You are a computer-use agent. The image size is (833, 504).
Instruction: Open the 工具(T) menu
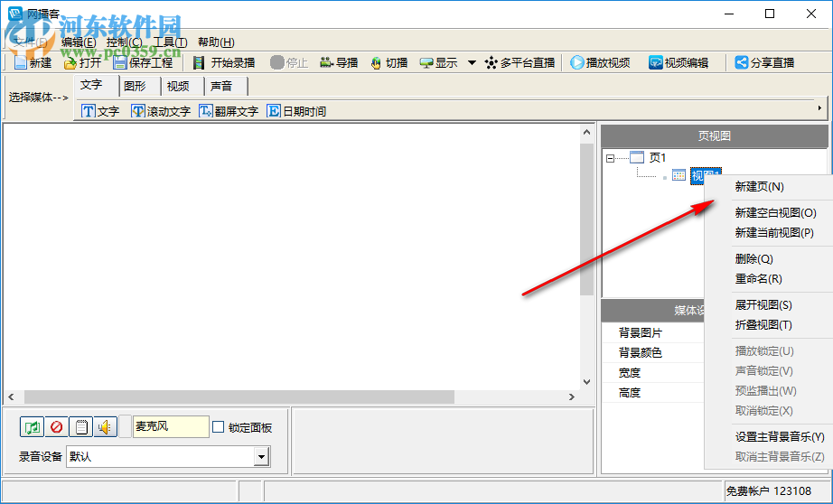point(170,42)
